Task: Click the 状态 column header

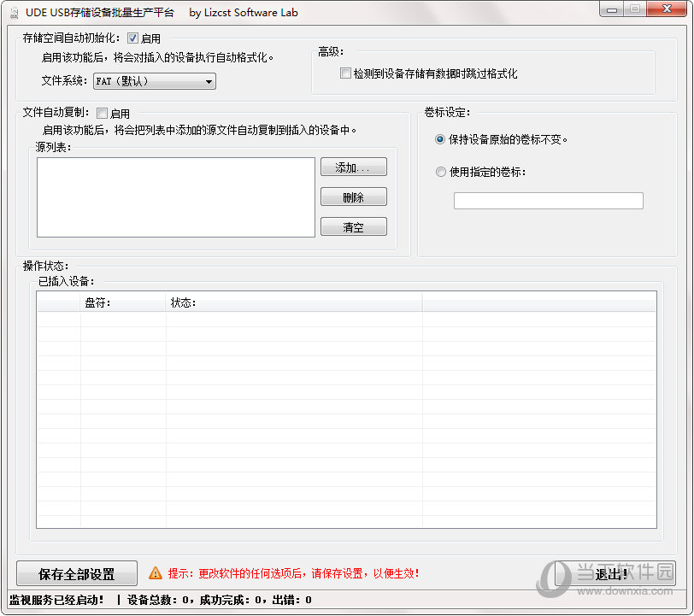Action: coord(294,302)
